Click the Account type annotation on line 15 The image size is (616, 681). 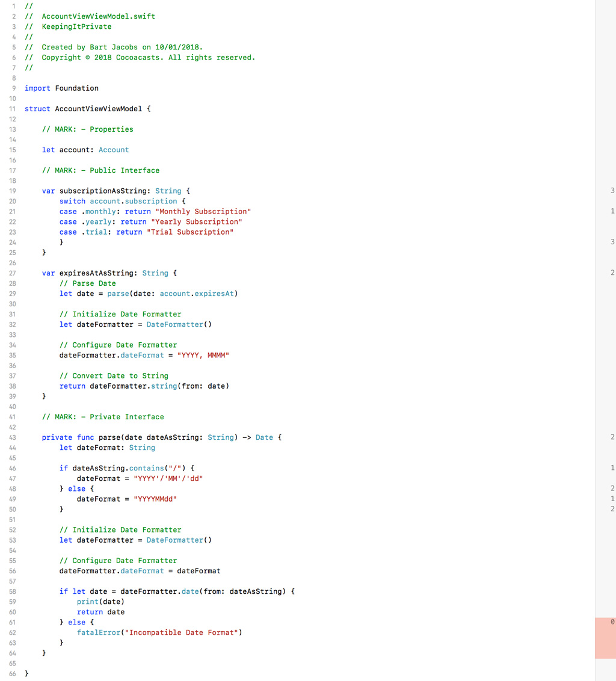[113, 150]
